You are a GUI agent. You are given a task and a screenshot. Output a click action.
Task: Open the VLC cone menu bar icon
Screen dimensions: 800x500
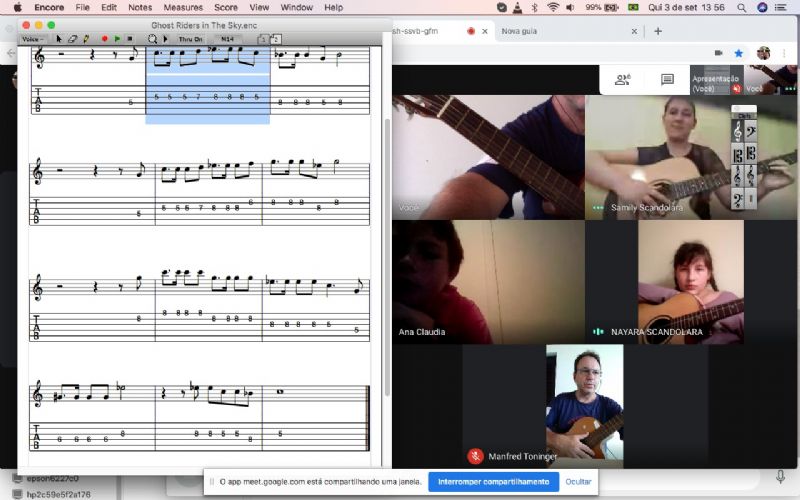point(517,7)
